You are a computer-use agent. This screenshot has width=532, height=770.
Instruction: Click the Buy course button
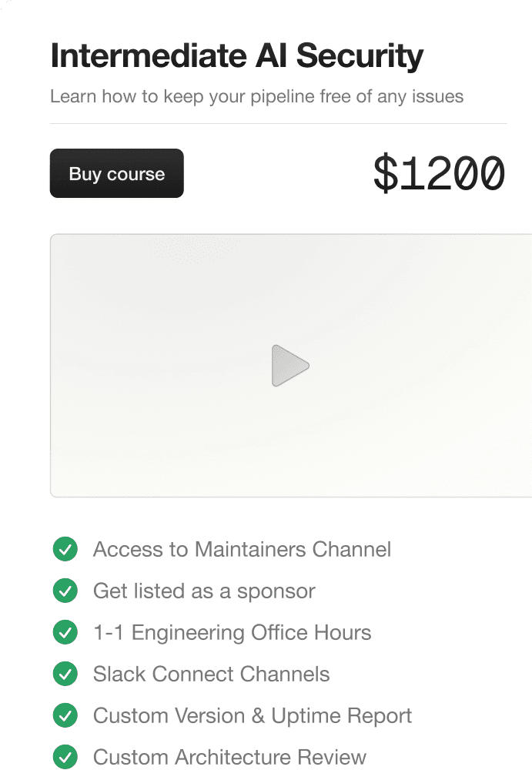coord(116,173)
